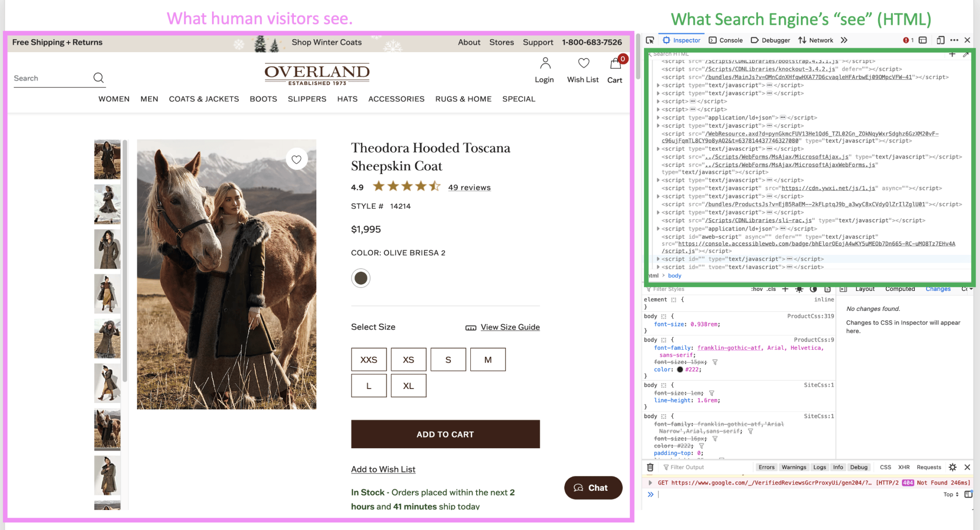Show more DevTools tabs chevron
Screen dimensions: 980x530
pyautogui.click(x=844, y=40)
